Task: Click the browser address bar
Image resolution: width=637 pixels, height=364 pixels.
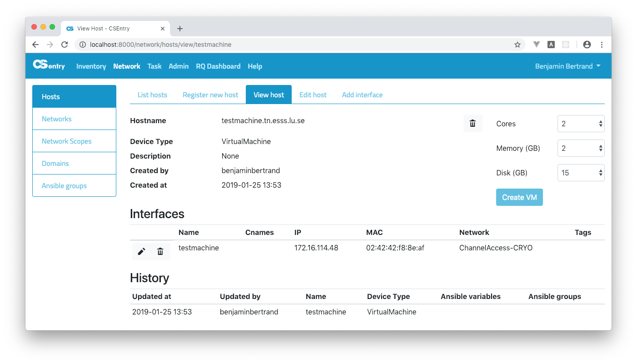Action: coord(295,45)
